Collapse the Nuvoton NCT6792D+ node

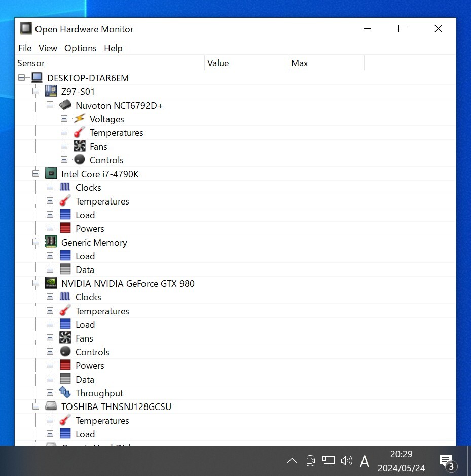coord(50,105)
